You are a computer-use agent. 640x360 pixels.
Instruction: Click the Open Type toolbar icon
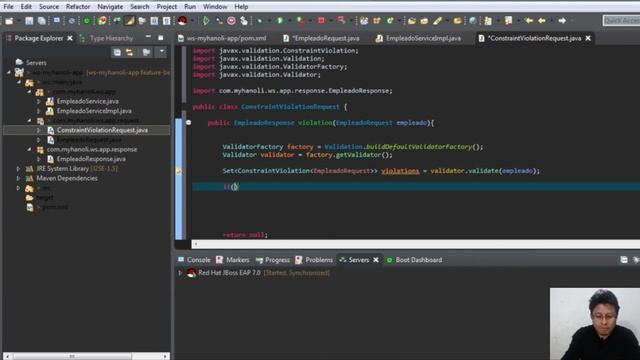[411, 20]
